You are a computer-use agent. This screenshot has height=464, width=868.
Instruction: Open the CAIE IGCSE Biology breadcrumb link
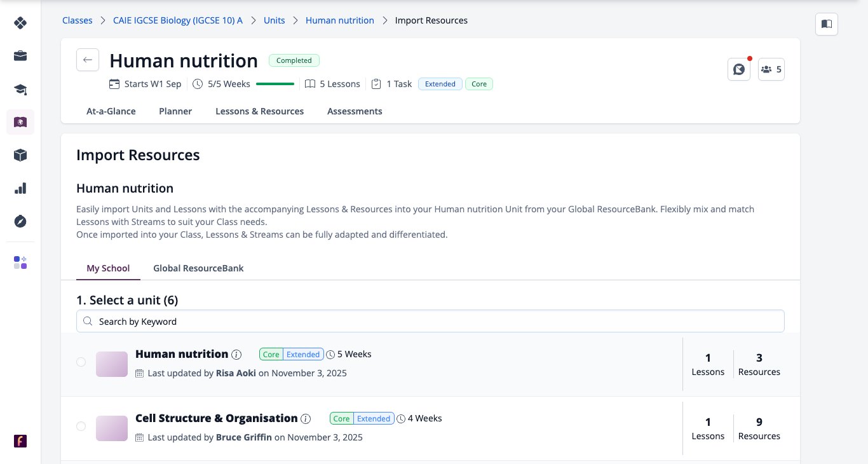point(178,20)
